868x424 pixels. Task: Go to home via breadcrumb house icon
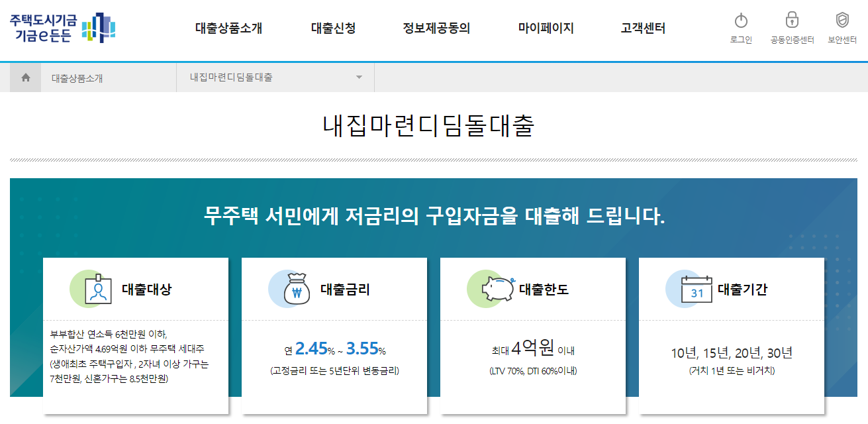(x=26, y=78)
